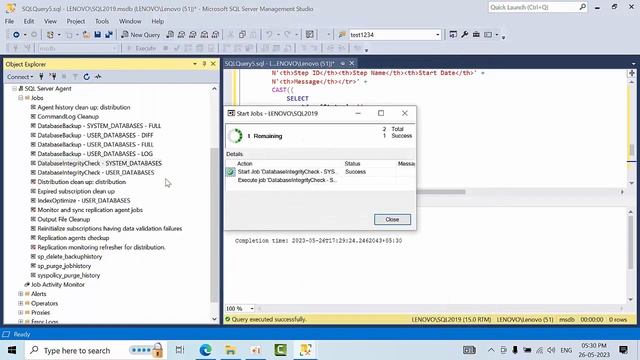
Task: Click the Activity Monitor icon in Object Explorer
Action: click(98, 76)
